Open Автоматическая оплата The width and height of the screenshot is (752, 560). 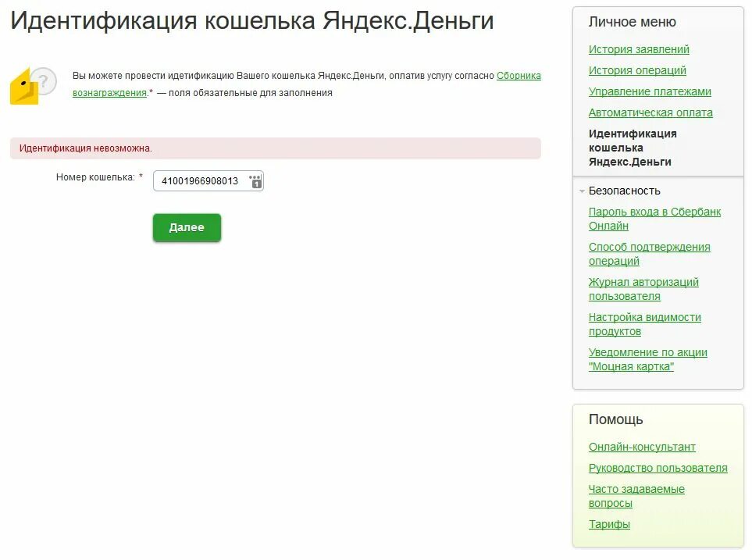(651, 112)
